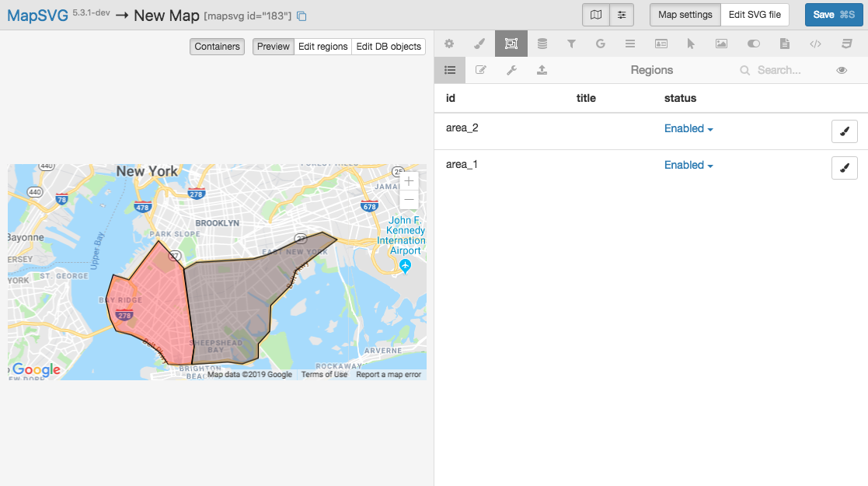Open the edit fields pencil icon
Screen dimensions: 868x486
pyautogui.click(x=480, y=70)
